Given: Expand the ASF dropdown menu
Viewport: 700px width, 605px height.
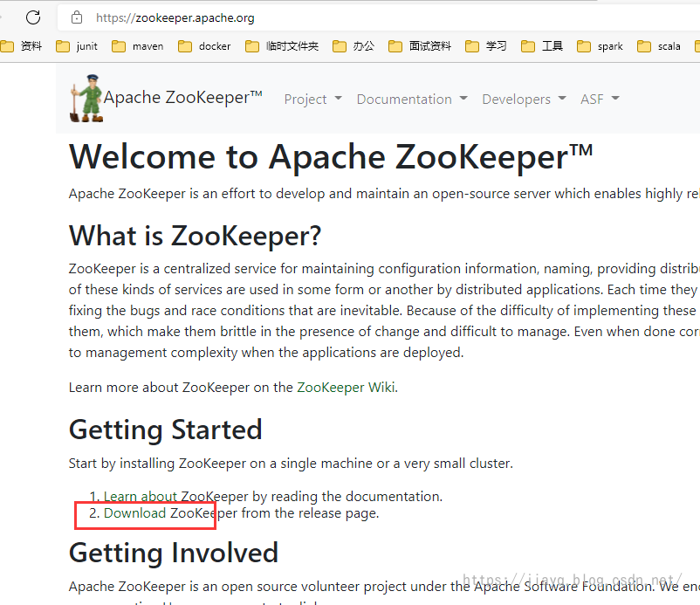Looking at the screenshot, I should 600,99.
